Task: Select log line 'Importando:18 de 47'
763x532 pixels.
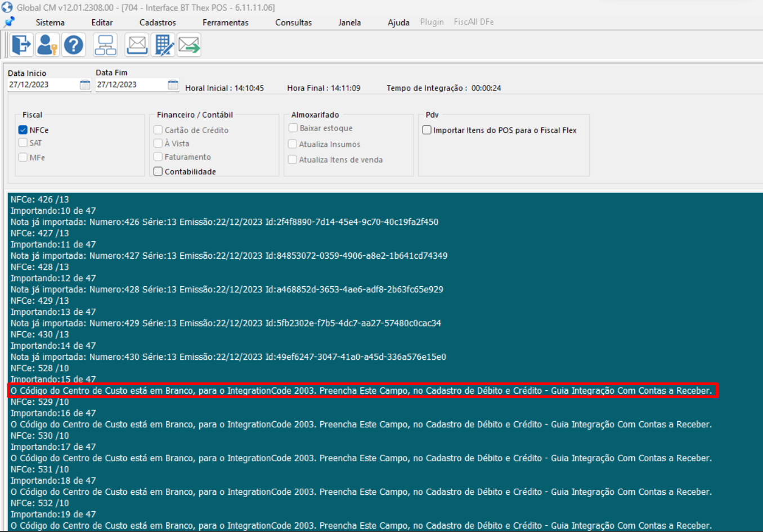Action: (53, 481)
